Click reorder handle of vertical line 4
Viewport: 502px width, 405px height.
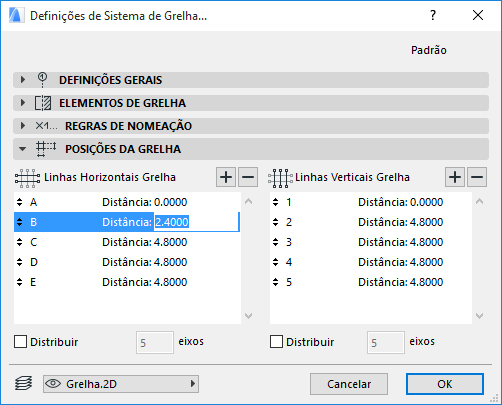(x=275, y=262)
